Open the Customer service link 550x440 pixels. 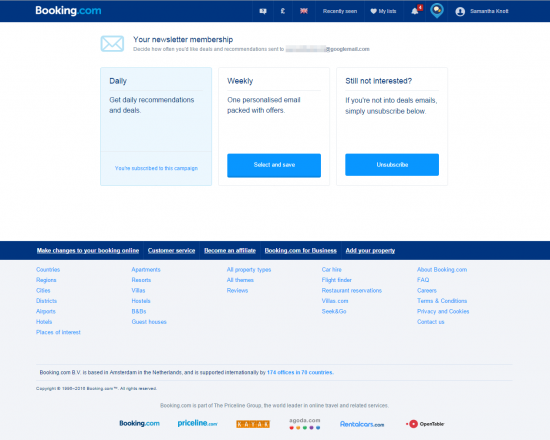[x=171, y=251]
